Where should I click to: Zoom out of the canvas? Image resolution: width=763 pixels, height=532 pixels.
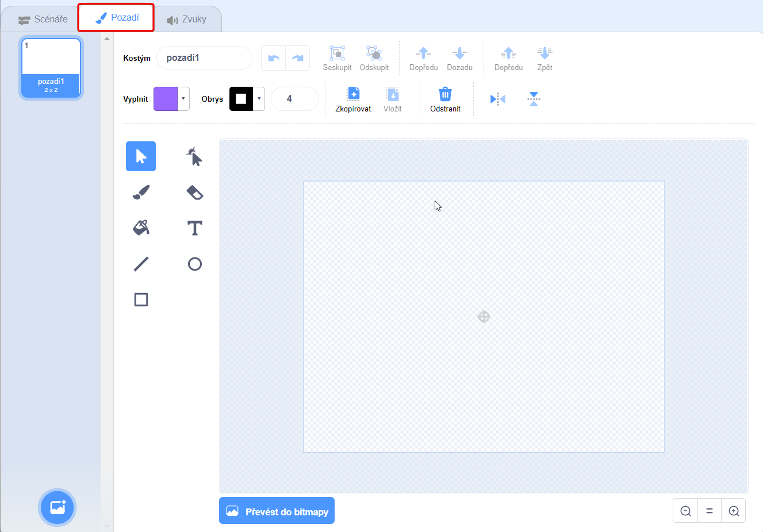click(685, 511)
